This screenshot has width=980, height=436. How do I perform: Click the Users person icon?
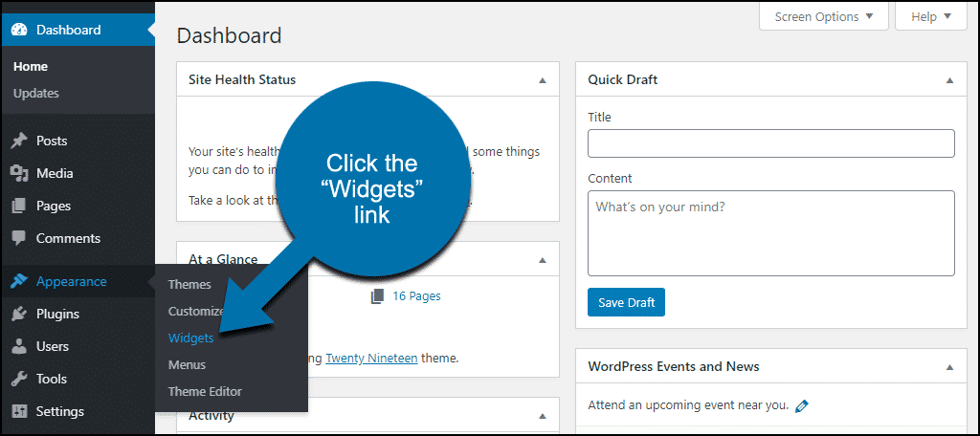(x=19, y=347)
